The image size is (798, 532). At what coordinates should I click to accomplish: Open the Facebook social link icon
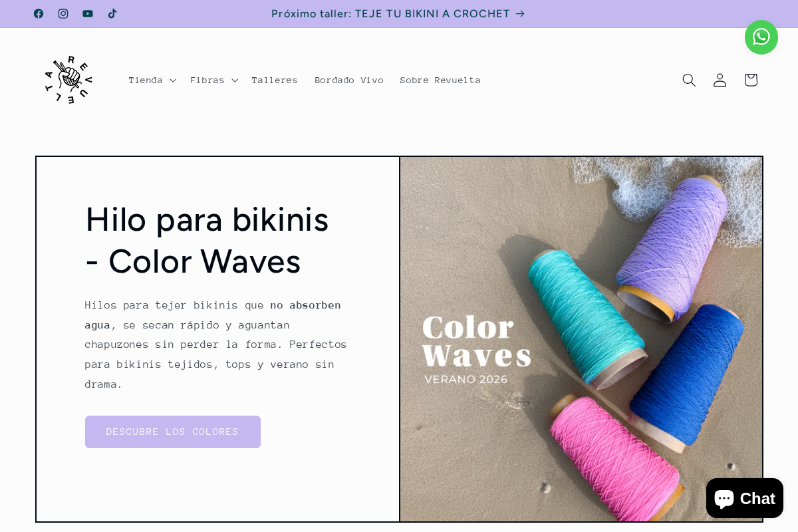[39, 13]
